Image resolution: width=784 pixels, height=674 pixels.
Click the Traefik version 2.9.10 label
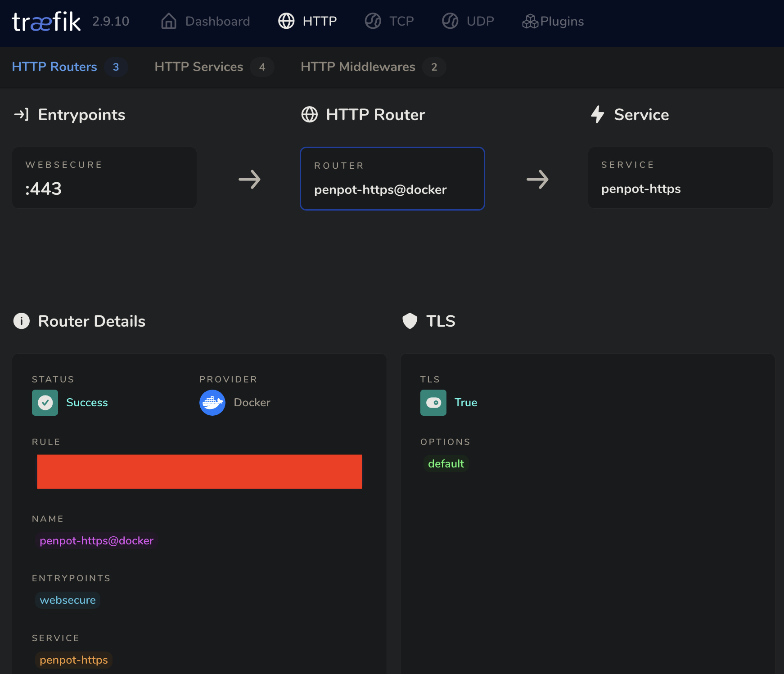[x=111, y=21]
